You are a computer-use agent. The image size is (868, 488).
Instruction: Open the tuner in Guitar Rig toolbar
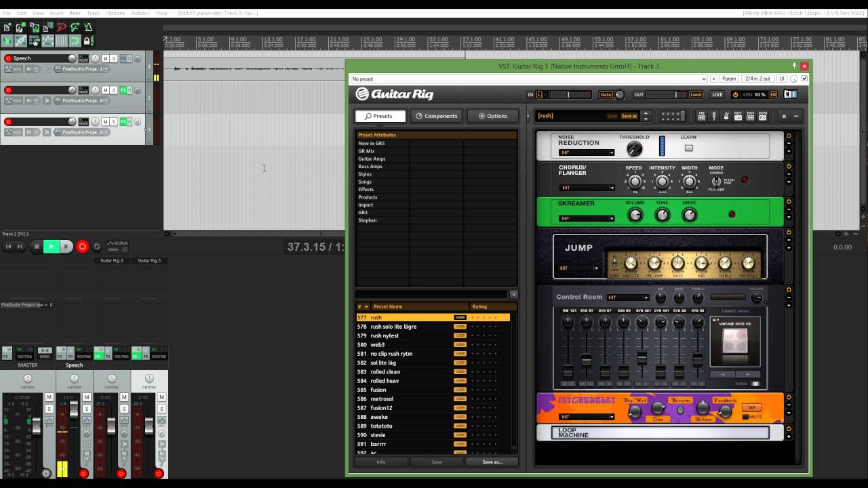click(713, 116)
